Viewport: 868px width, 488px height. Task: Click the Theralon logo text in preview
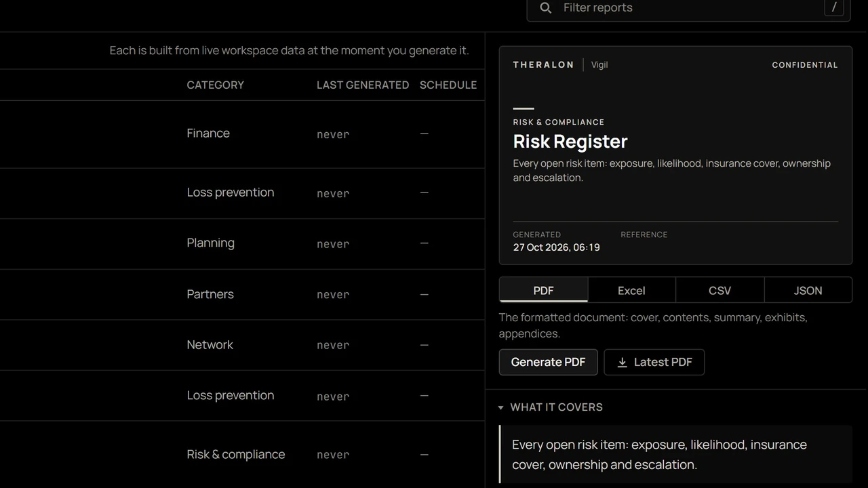pyautogui.click(x=543, y=65)
